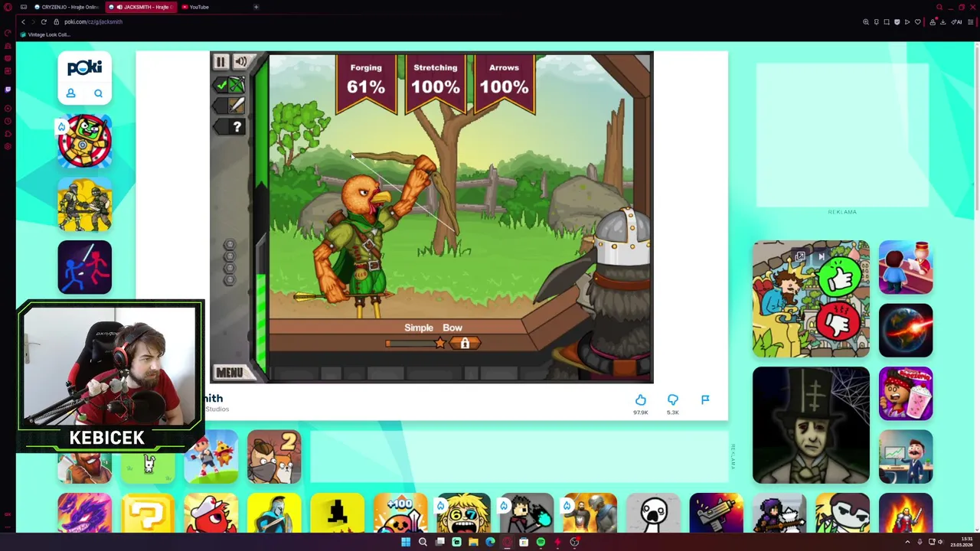Reload the current page
Screen dimensions: 980x551
[44, 21]
